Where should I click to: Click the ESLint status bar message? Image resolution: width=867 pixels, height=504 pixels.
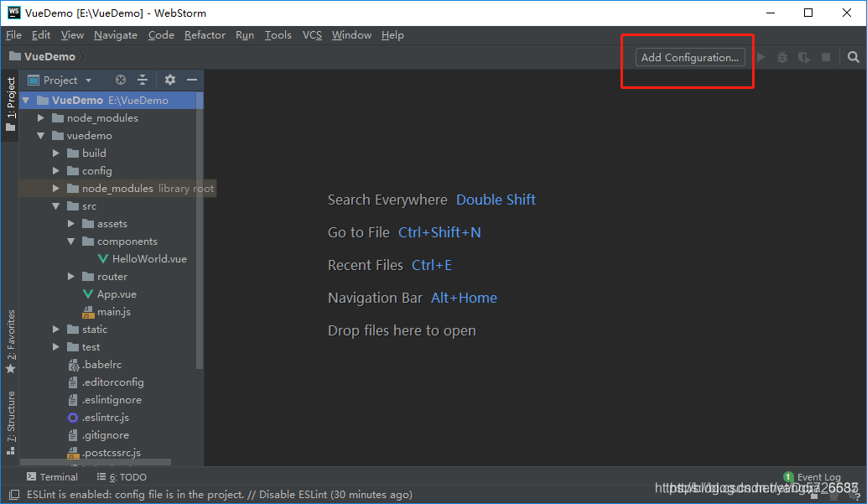220,495
